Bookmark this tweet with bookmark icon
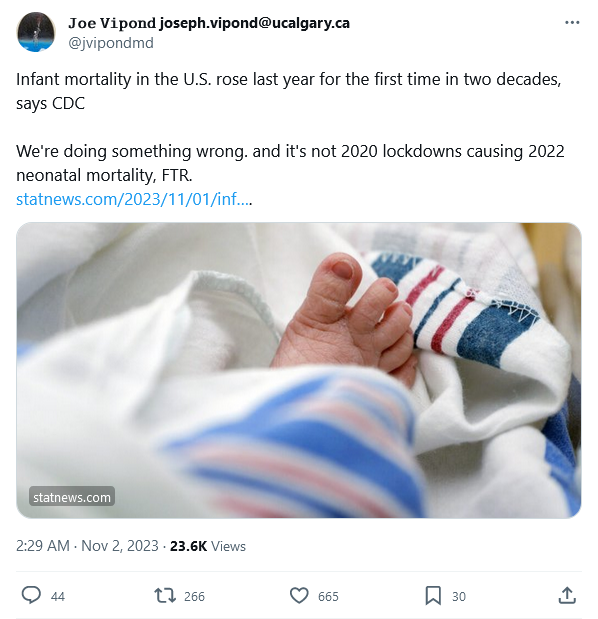 point(433,595)
